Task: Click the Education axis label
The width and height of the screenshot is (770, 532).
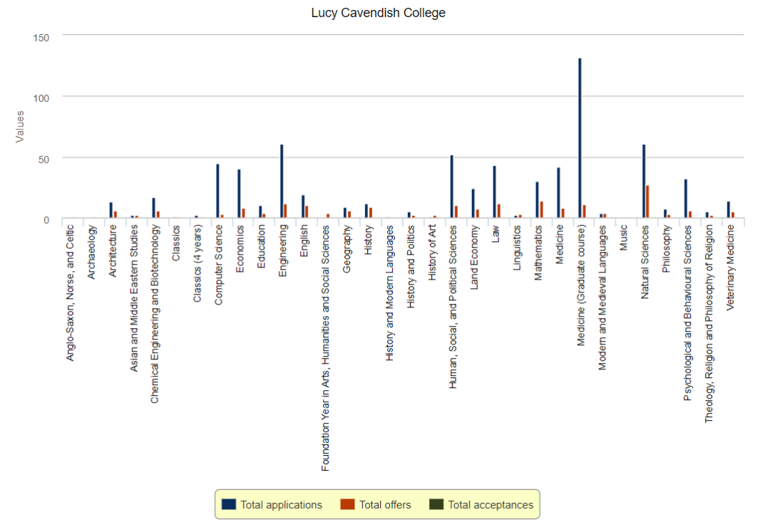Action: point(261,247)
